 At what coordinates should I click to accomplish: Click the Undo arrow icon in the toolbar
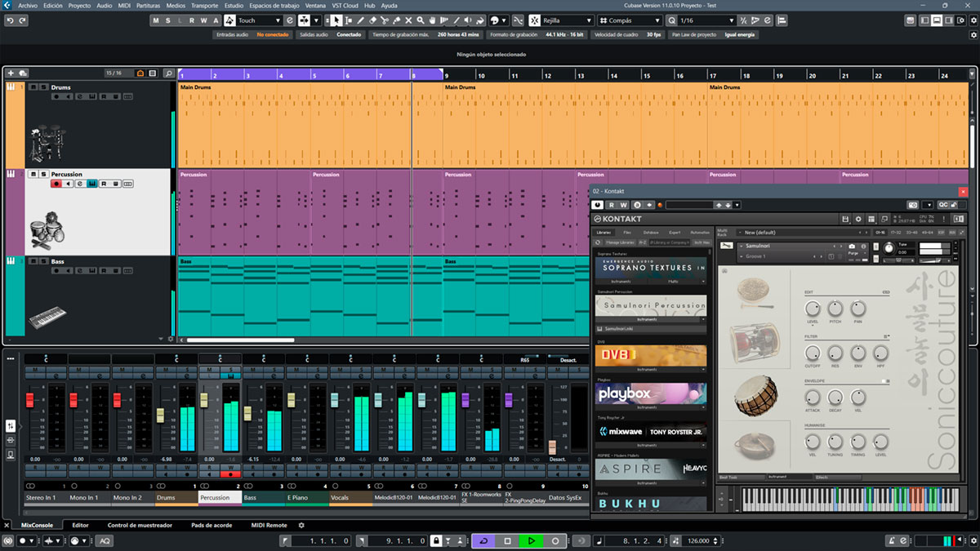10,20
